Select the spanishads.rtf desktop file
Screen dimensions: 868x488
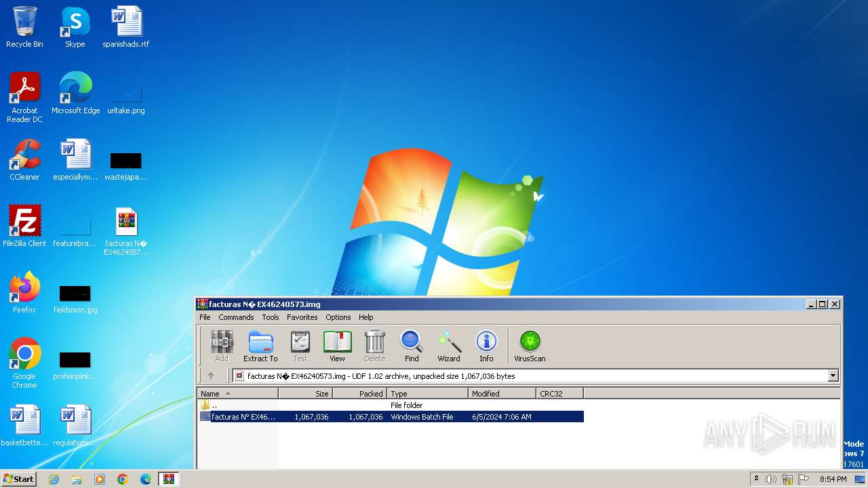(x=126, y=27)
